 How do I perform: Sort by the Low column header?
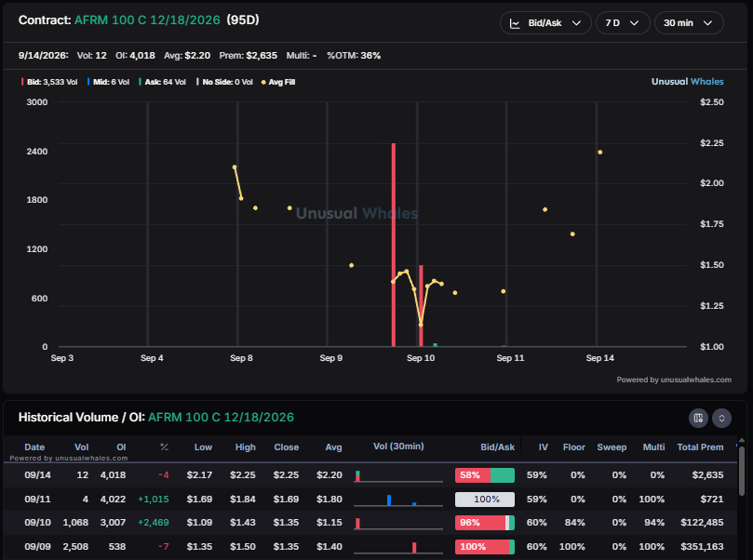203,447
